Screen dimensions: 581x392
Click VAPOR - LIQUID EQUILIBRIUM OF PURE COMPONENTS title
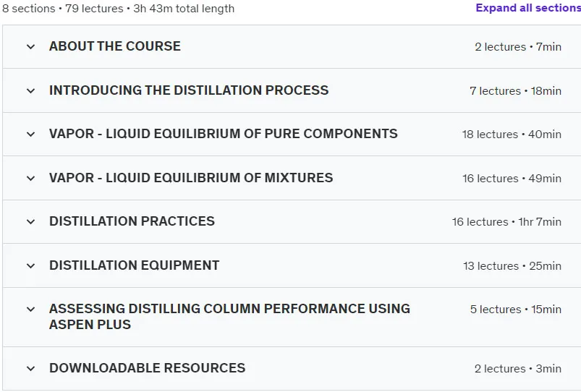pyautogui.click(x=224, y=134)
